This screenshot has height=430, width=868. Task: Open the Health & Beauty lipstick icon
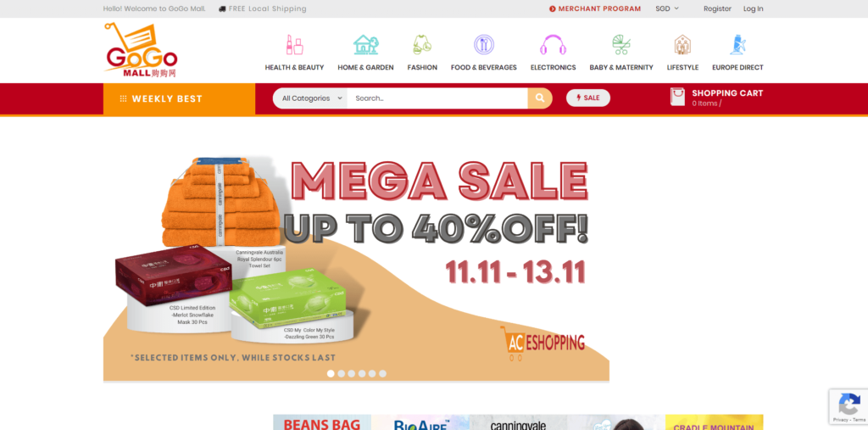click(294, 44)
